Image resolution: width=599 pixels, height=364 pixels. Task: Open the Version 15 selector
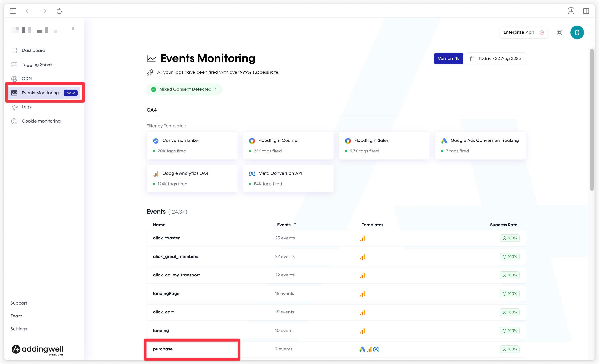point(448,59)
